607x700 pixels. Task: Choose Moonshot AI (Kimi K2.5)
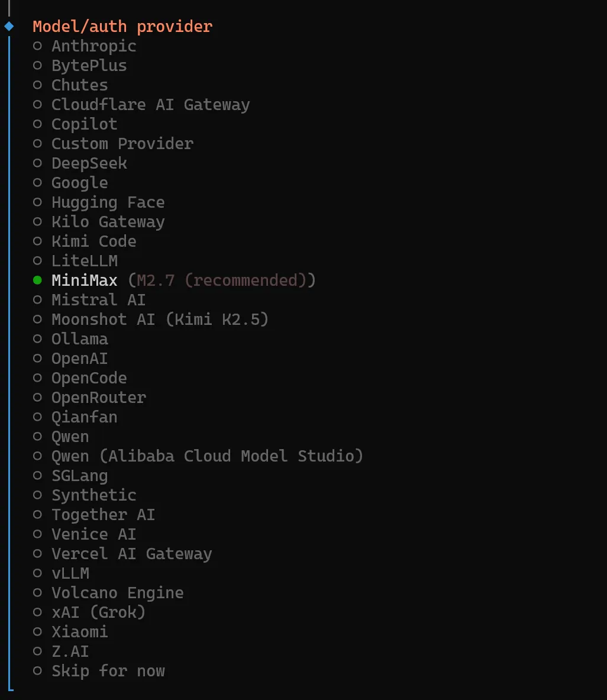160,320
